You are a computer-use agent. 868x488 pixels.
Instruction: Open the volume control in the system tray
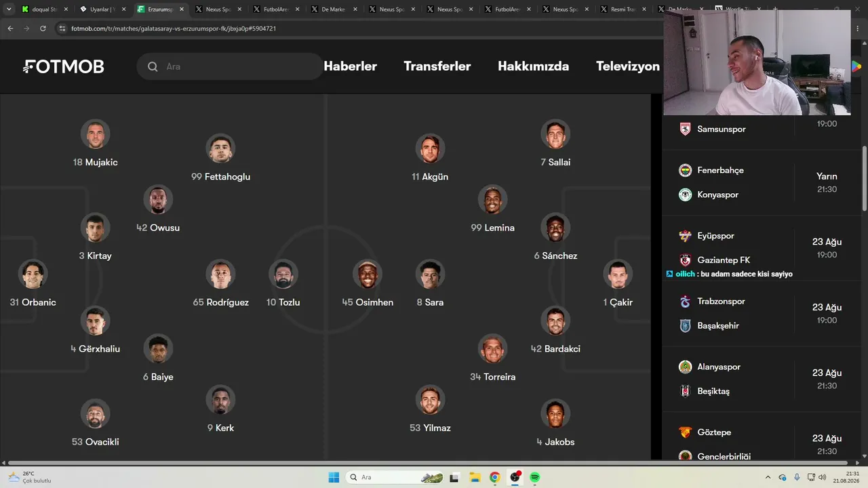[822, 477]
